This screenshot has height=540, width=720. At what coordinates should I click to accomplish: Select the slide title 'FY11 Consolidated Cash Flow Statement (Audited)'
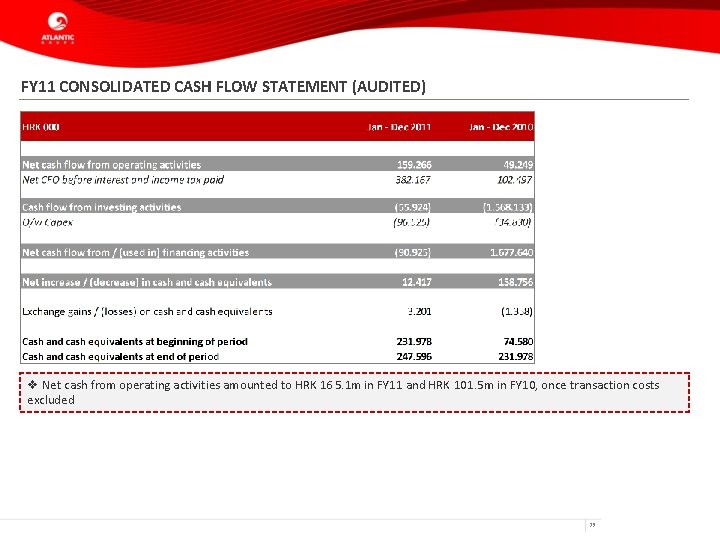point(223,87)
